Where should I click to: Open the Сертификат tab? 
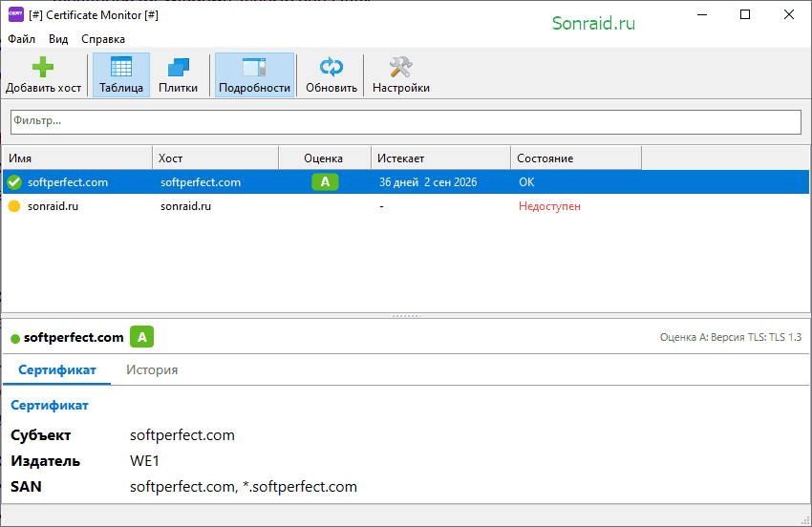pos(57,370)
